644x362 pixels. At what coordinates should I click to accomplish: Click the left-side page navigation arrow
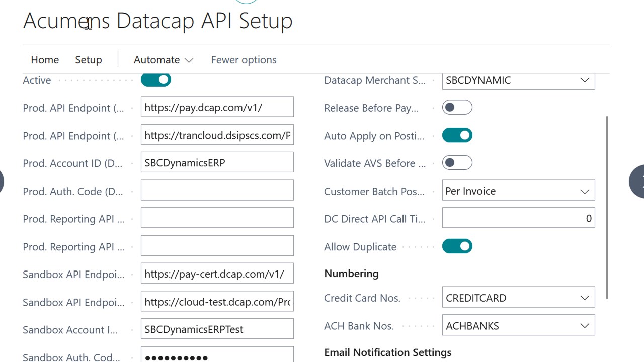click(2, 181)
